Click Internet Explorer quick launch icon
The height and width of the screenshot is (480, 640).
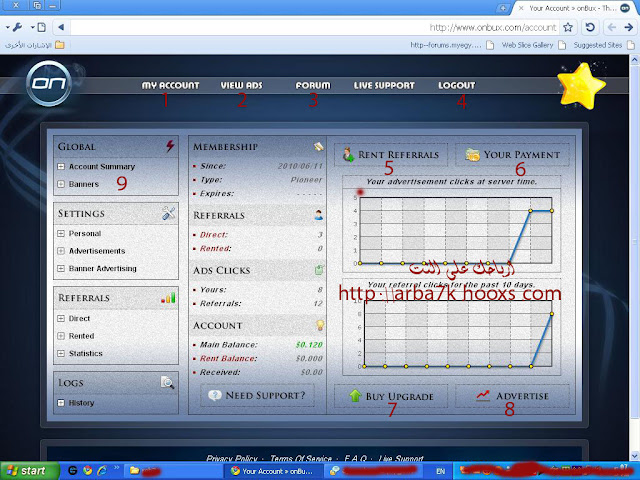pos(102,471)
